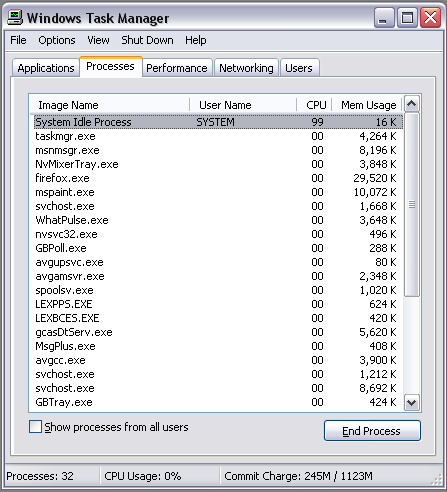Open the Options menu

pyautogui.click(x=57, y=40)
